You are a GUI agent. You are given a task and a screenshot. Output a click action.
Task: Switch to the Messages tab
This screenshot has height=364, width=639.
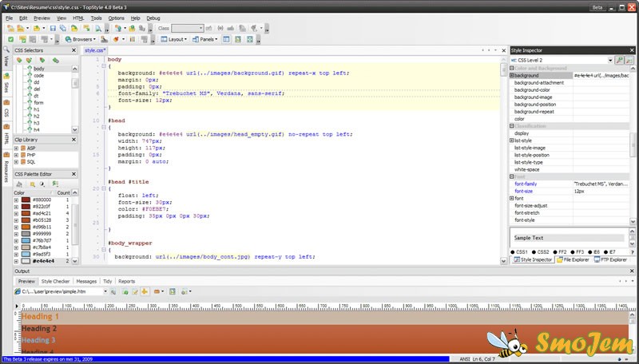86,281
